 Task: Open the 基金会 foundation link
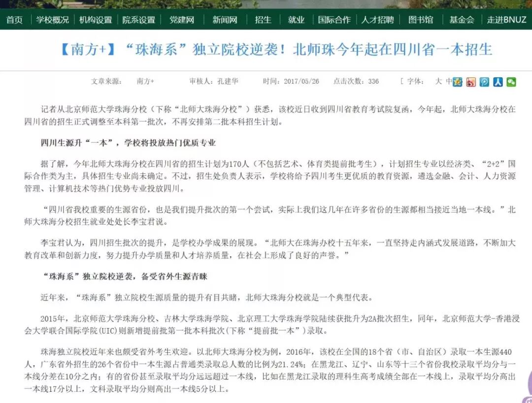[462, 20]
